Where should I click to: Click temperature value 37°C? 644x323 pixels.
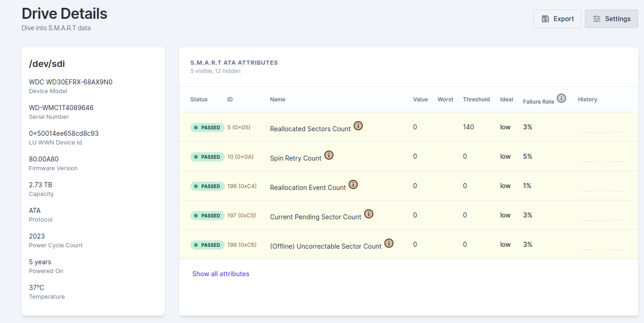click(x=37, y=288)
